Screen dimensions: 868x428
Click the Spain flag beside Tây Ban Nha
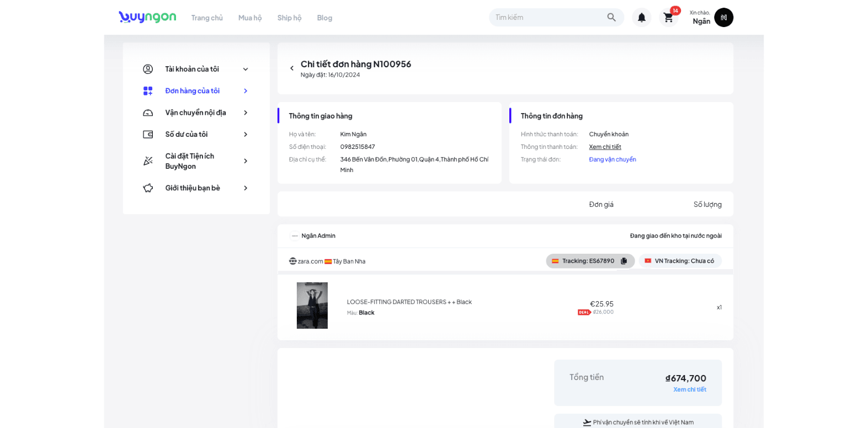click(328, 261)
